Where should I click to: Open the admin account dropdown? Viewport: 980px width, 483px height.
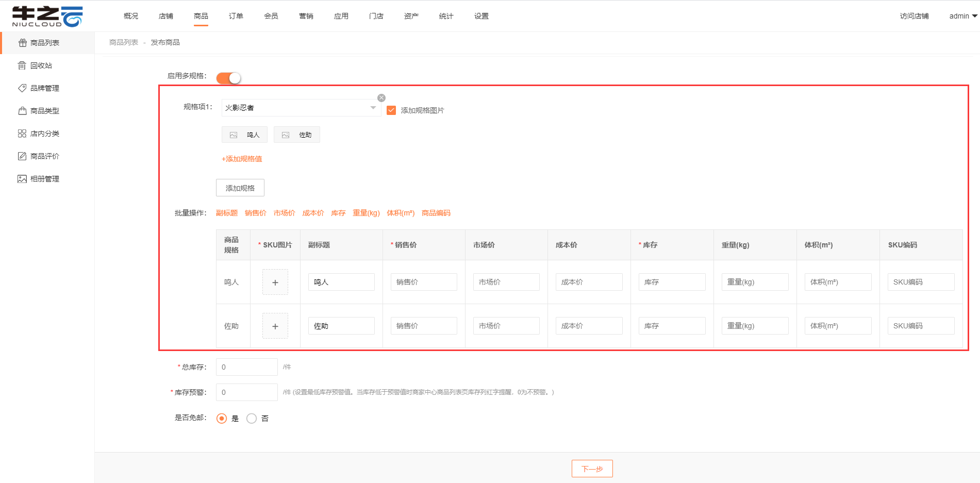[x=963, y=16]
